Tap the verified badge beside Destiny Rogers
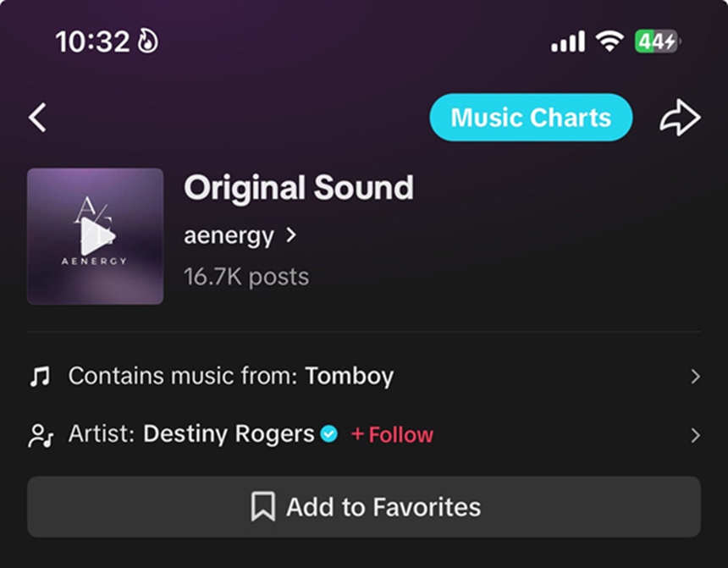Viewport: 728px width, 568px height. (329, 434)
